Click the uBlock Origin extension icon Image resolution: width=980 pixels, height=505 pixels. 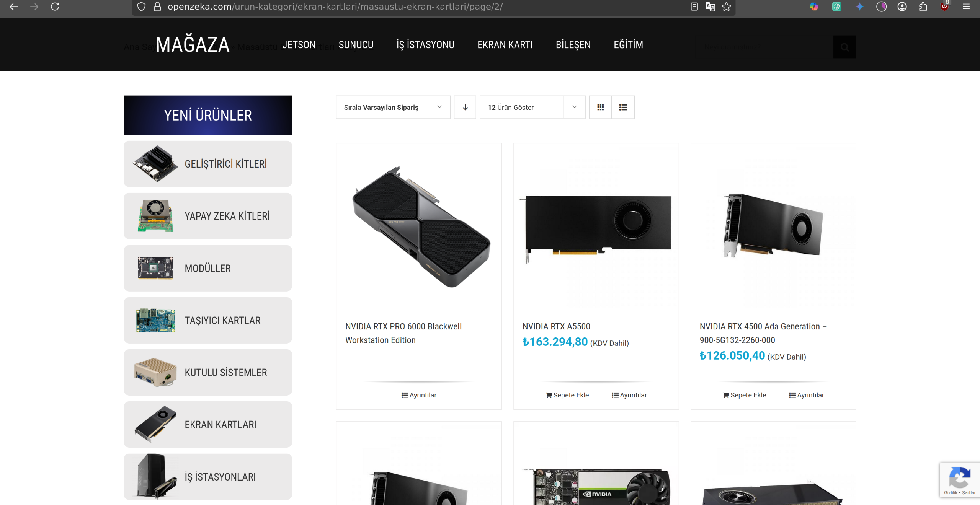[x=944, y=6]
